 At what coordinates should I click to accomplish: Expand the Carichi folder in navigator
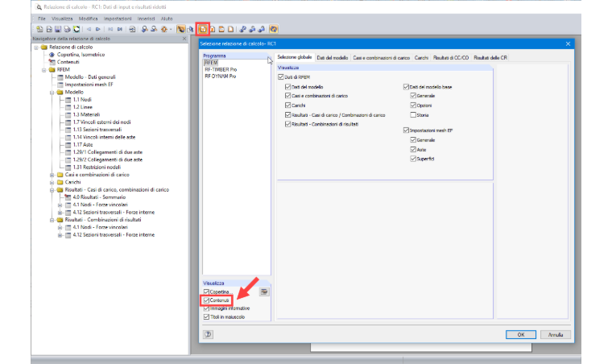(52, 182)
